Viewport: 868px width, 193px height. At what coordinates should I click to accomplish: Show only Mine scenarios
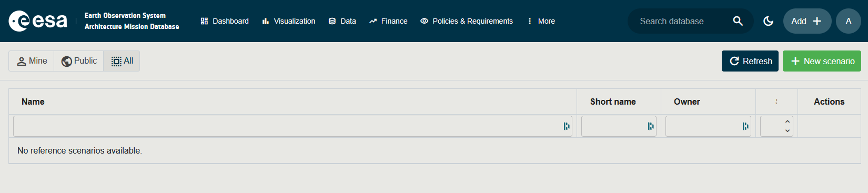[32, 61]
